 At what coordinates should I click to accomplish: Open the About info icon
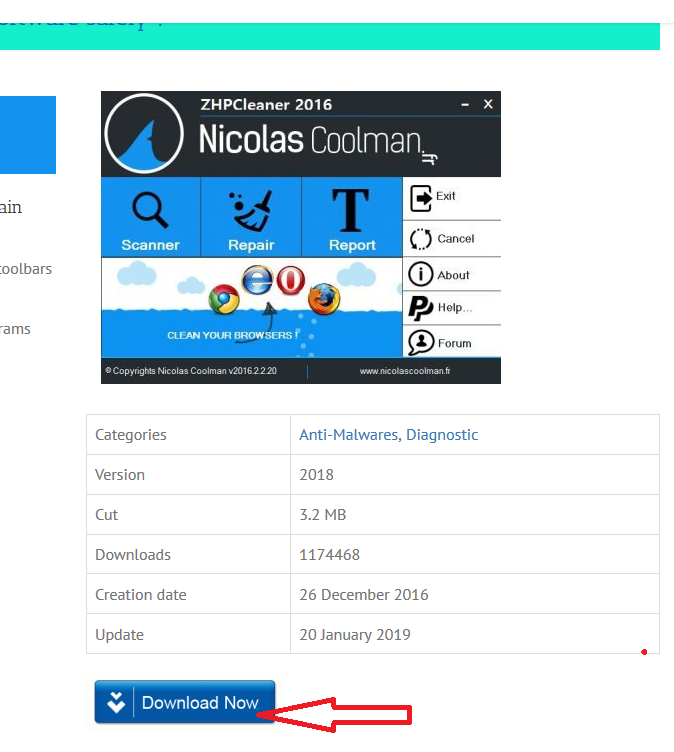[x=420, y=274]
